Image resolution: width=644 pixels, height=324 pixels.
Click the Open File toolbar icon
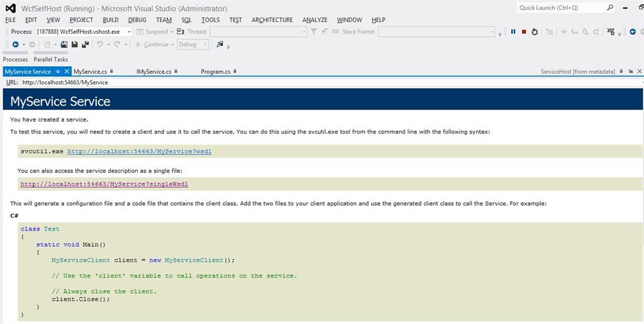coord(64,44)
